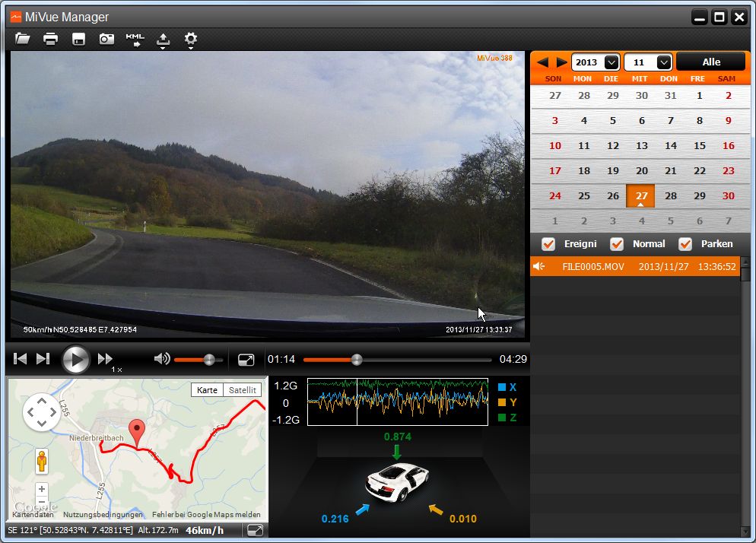Open the month 11 dropdown

point(663,62)
